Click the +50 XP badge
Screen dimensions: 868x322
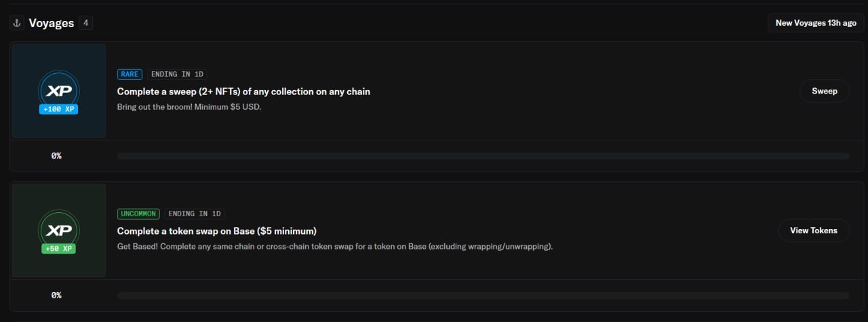(58, 249)
